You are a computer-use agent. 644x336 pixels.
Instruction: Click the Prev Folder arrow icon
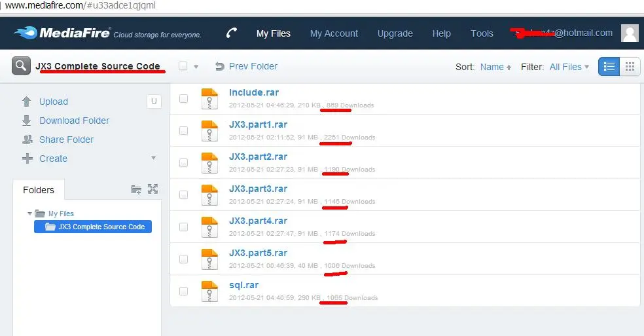[220, 66]
